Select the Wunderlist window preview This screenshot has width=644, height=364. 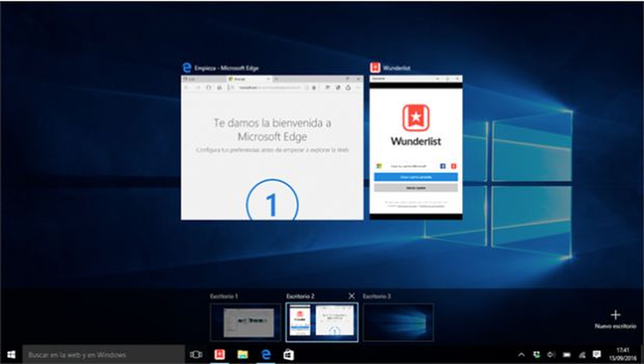coord(416,147)
